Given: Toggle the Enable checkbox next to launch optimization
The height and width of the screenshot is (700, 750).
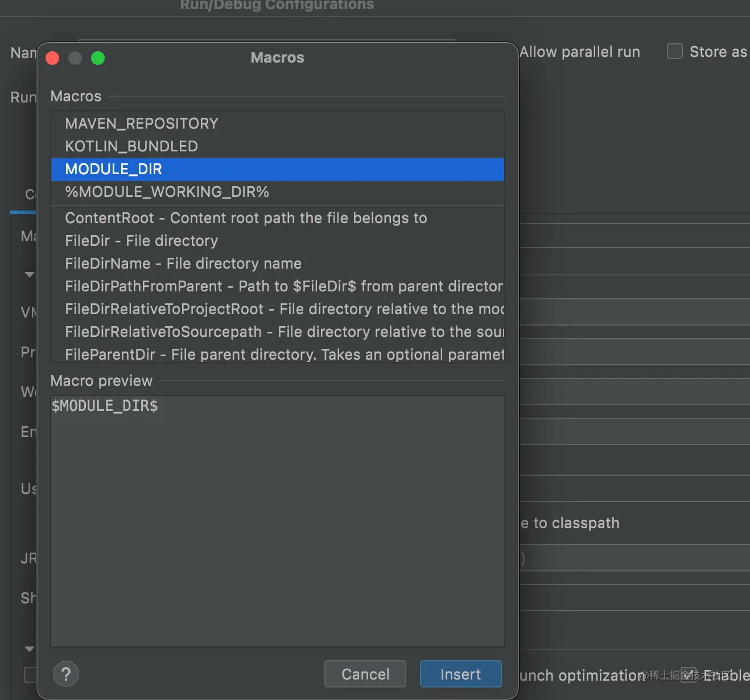Looking at the screenshot, I should point(689,675).
